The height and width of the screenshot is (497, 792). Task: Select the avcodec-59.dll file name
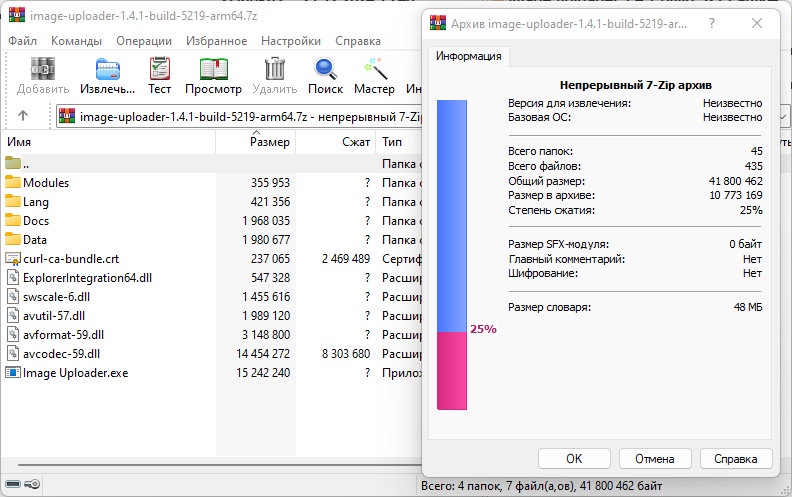pos(62,354)
